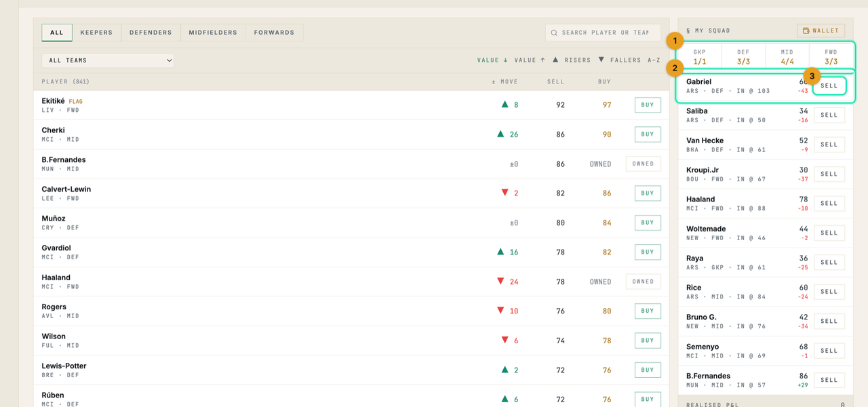The height and width of the screenshot is (407, 868).
Task: Sell Bruno G.
Action: [829, 322]
